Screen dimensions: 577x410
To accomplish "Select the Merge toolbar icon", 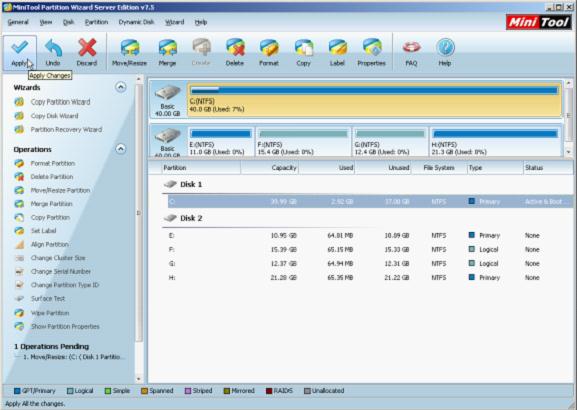I will [x=167, y=48].
